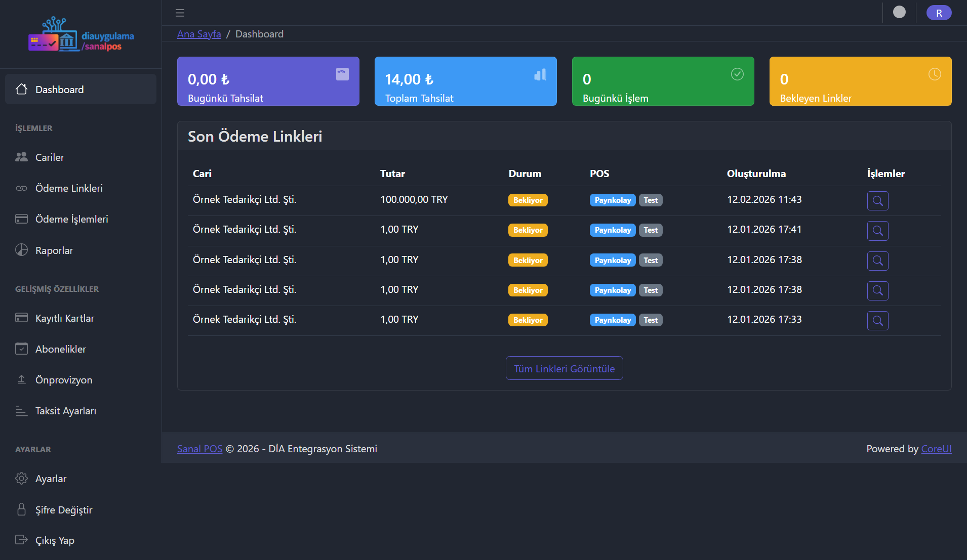View details of link created 12.01.2026 17:33
Image resolution: width=967 pixels, height=560 pixels.
(877, 321)
